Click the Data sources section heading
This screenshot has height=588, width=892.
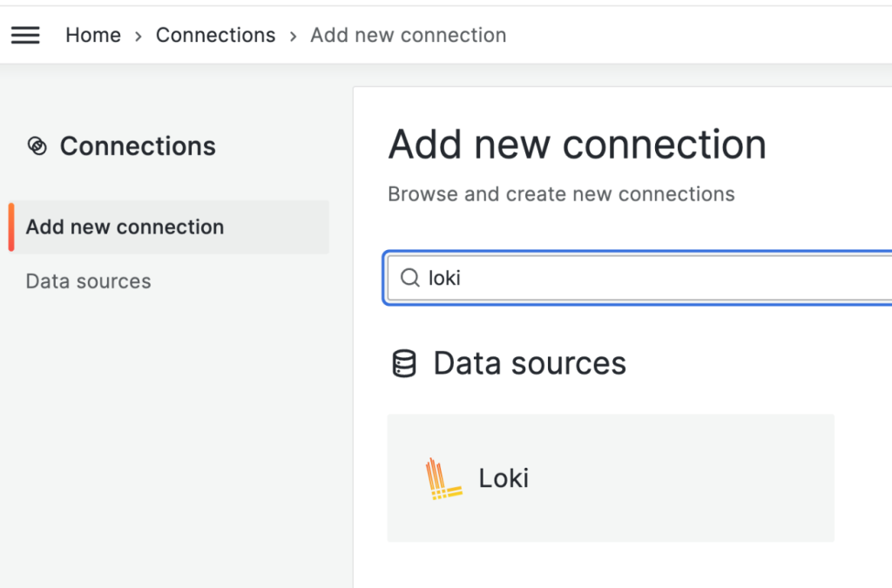pyautogui.click(x=530, y=363)
